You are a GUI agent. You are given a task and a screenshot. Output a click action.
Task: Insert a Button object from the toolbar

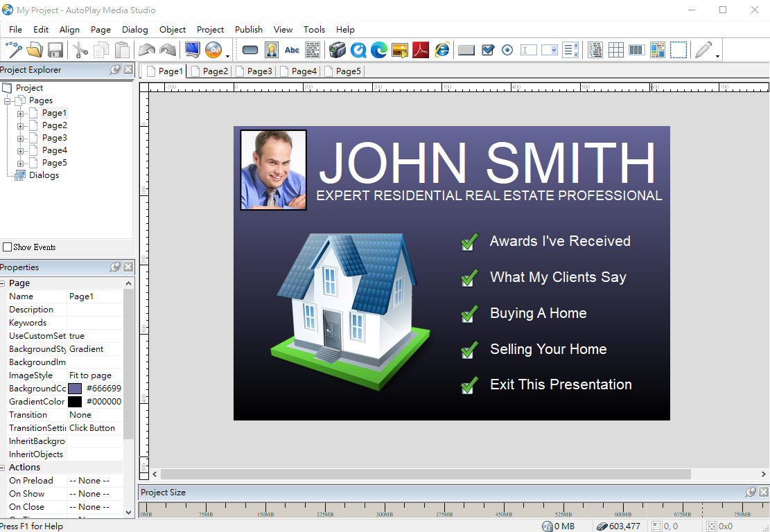pos(250,50)
